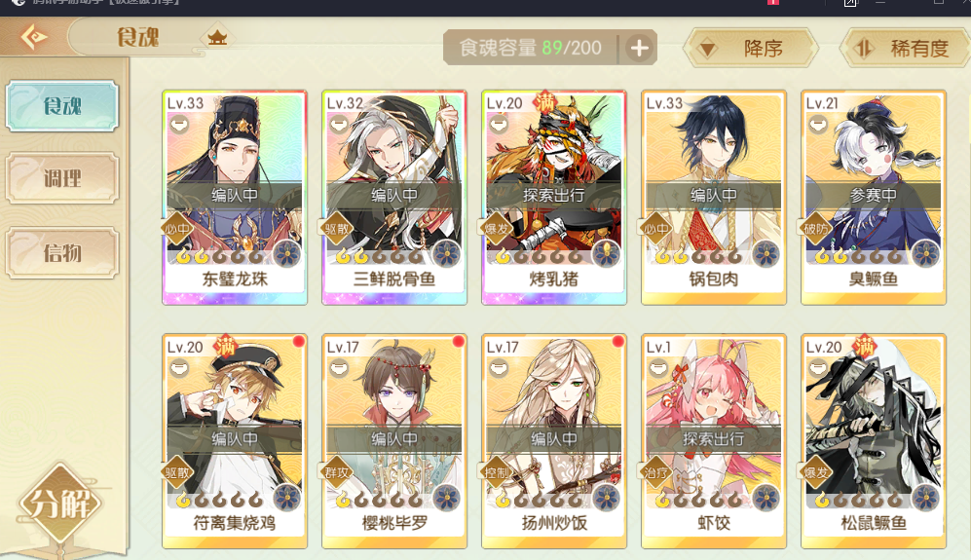
Task: Click the 分解 diamond button
Action: 60,503
